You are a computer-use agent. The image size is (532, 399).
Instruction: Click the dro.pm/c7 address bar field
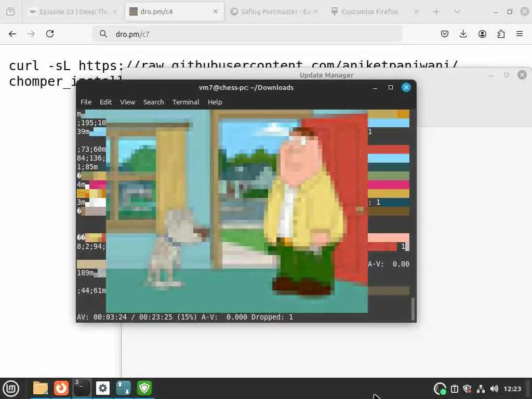pyautogui.click(x=248, y=34)
